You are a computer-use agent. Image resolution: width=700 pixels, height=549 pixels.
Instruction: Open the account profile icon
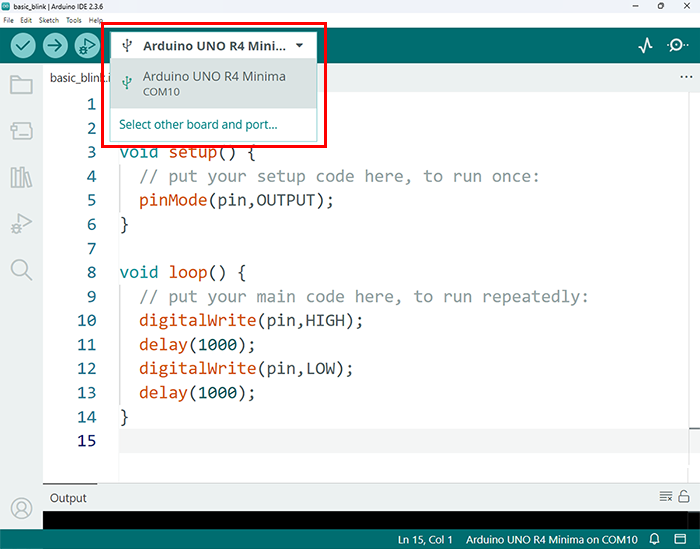pos(21,508)
